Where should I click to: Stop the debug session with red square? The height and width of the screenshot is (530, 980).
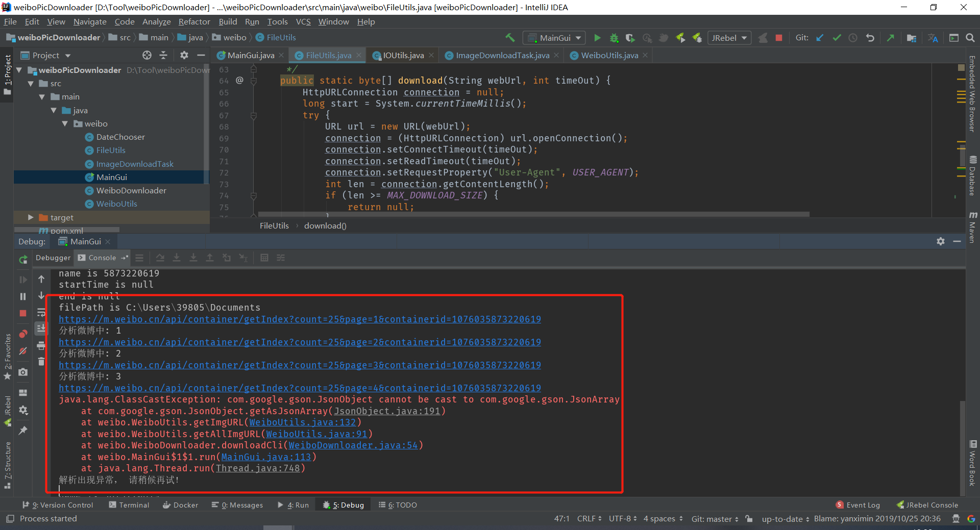point(23,313)
